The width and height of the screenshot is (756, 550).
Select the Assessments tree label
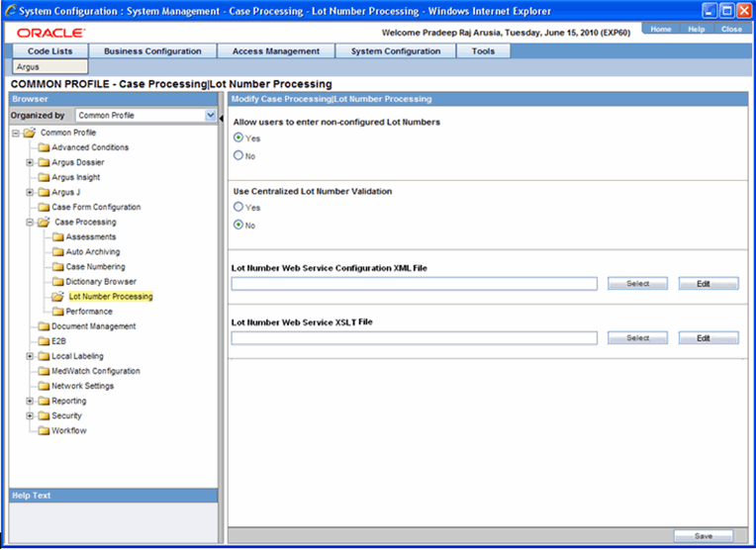pos(91,237)
